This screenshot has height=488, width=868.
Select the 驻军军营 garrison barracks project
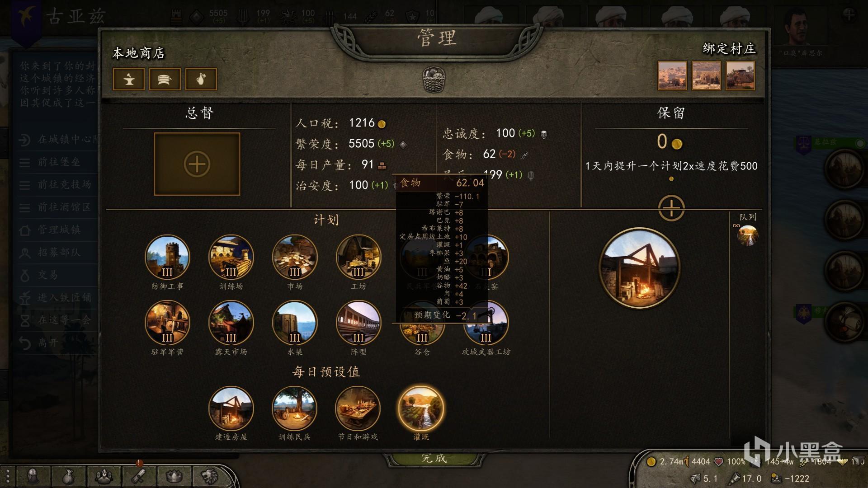coord(167,323)
